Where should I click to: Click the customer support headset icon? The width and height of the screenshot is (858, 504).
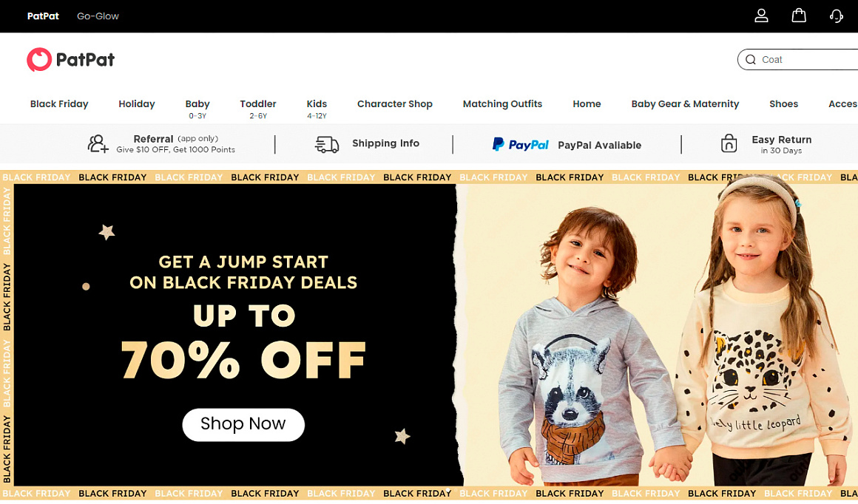pos(836,16)
